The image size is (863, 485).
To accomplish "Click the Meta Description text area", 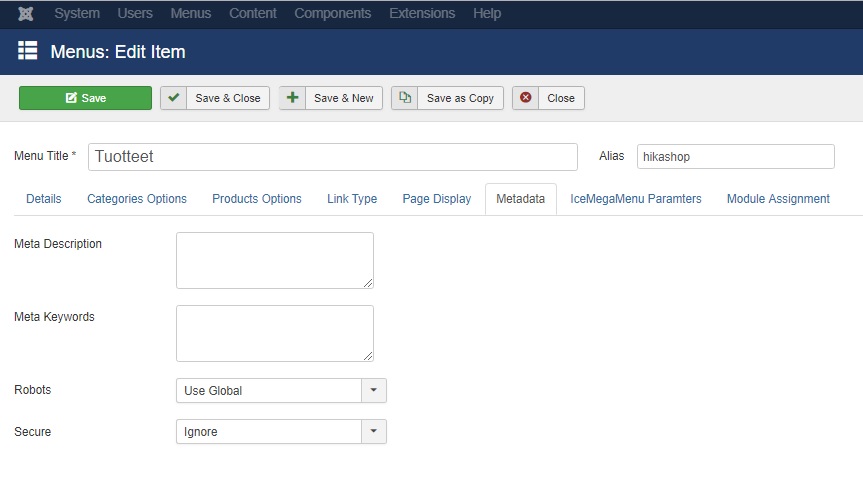I will pyautogui.click(x=275, y=260).
